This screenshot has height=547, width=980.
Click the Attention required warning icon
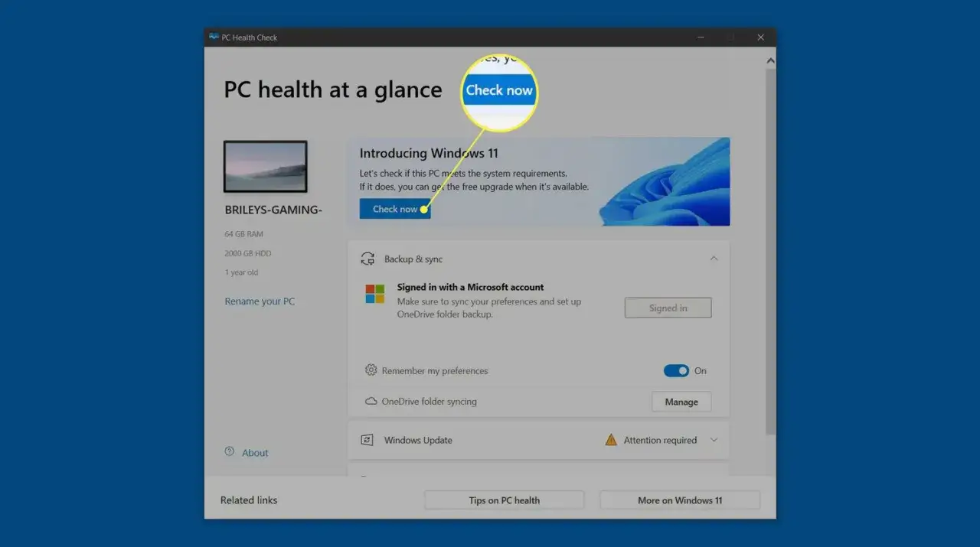(x=611, y=440)
